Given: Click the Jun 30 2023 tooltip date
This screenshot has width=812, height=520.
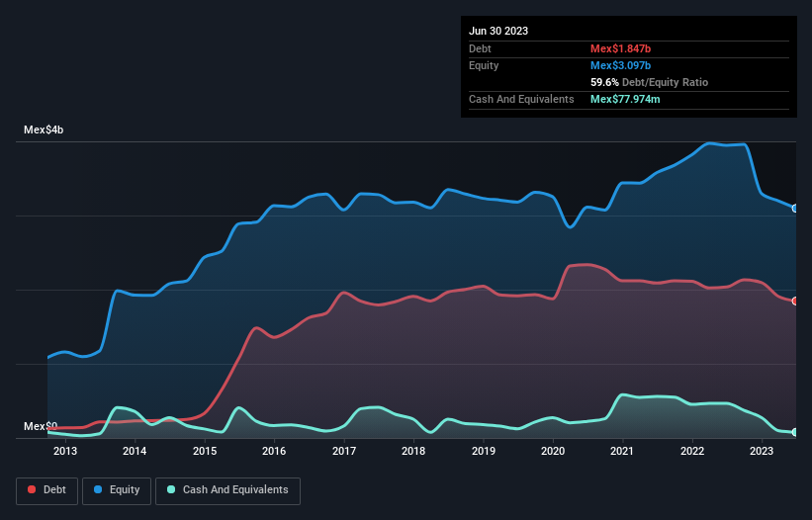Looking at the screenshot, I should tap(498, 31).
